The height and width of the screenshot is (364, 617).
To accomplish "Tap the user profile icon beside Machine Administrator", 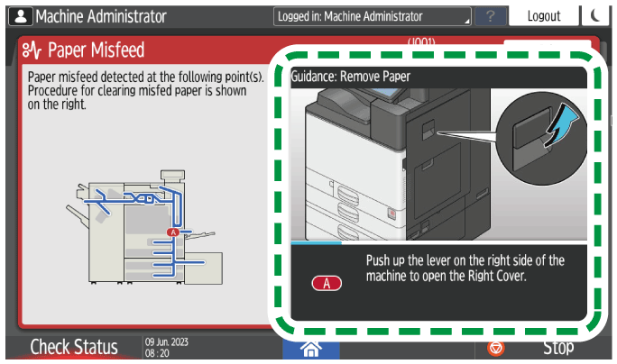I will point(21,16).
